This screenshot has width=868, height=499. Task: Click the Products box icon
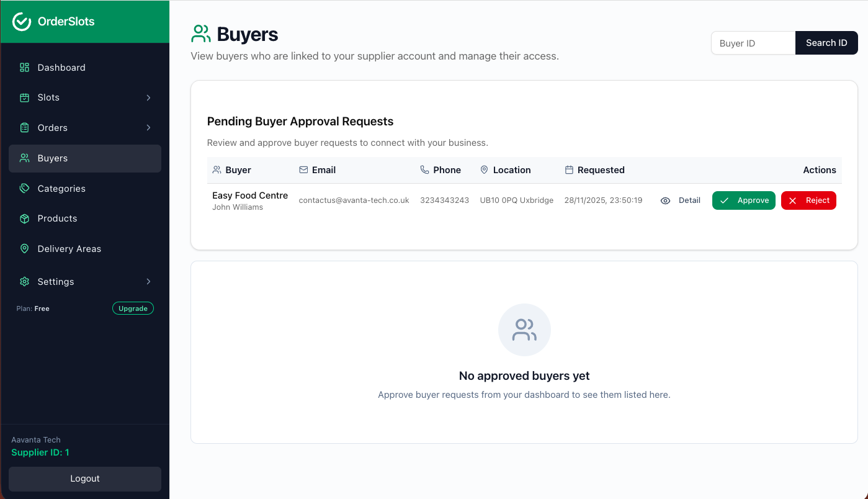click(x=24, y=218)
